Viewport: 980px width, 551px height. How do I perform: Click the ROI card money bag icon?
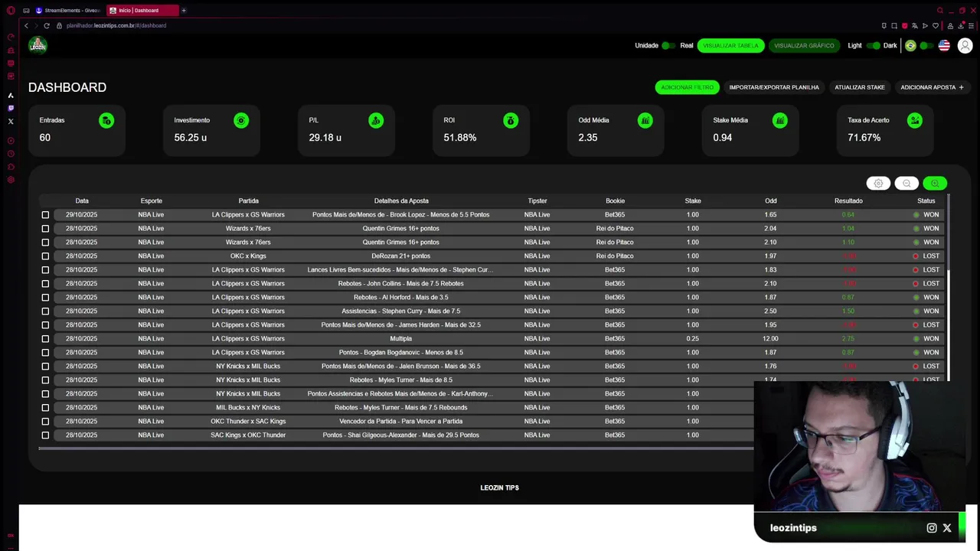tap(511, 120)
